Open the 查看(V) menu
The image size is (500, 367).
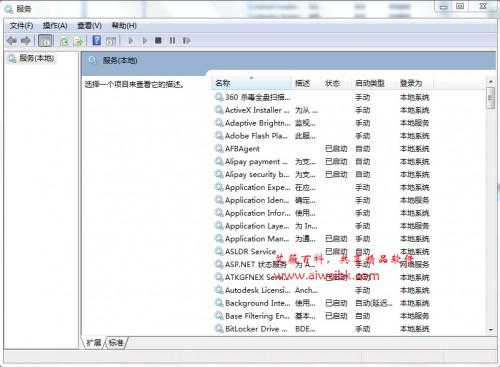pyautogui.click(x=89, y=26)
